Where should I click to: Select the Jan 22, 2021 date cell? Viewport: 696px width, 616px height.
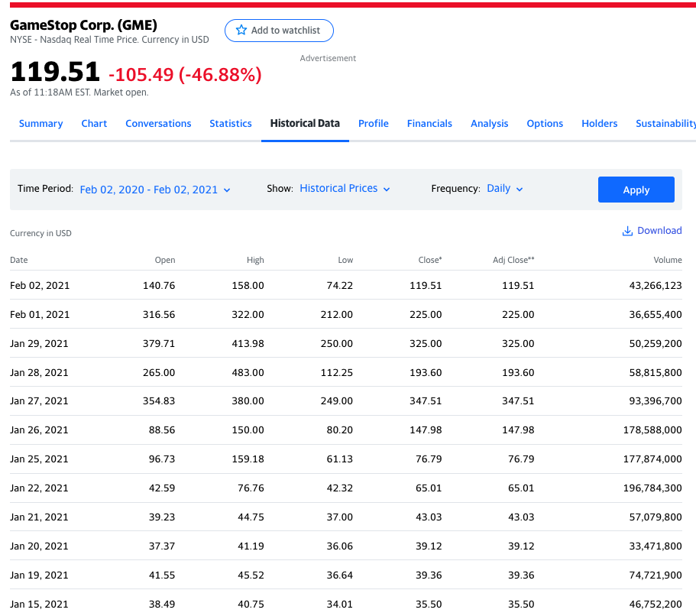click(x=39, y=488)
